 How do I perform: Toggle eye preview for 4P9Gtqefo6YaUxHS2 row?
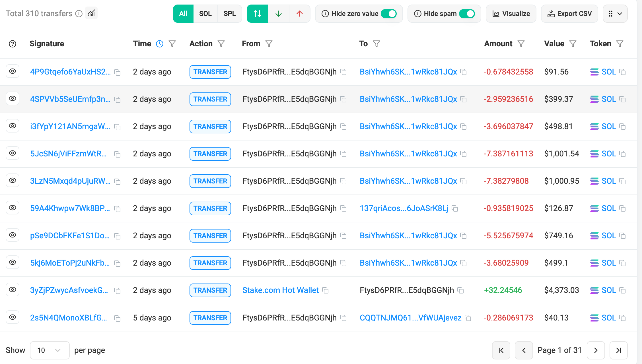tap(13, 71)
